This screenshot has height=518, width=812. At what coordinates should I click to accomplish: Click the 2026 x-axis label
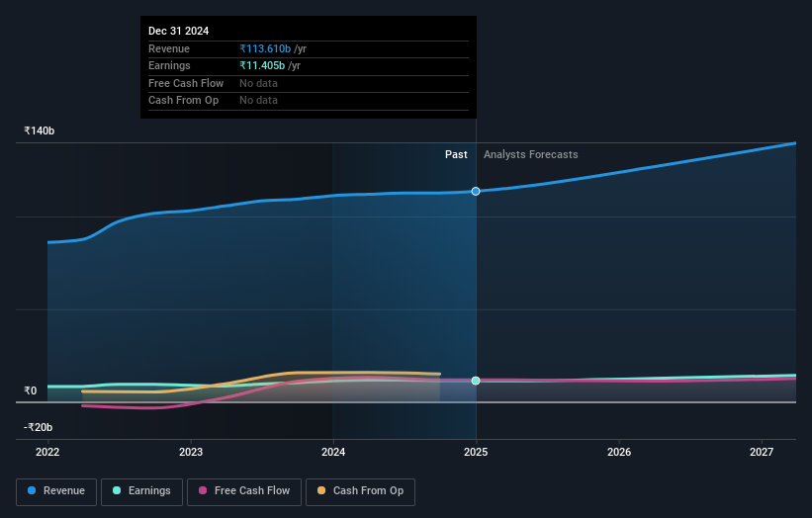tap(619, 453)
